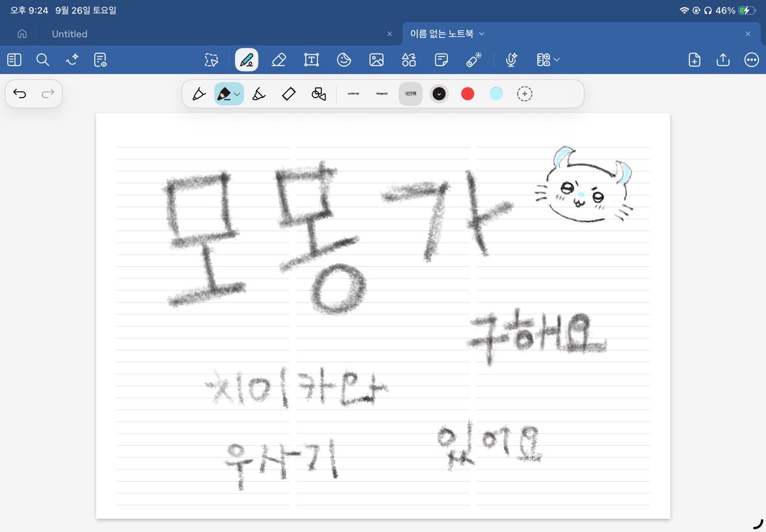Tap the date 9월 26일 토요일
Image resolution: width=766 pixels, height=532 pixels.
pyautogui.click(x=86, y=10)
